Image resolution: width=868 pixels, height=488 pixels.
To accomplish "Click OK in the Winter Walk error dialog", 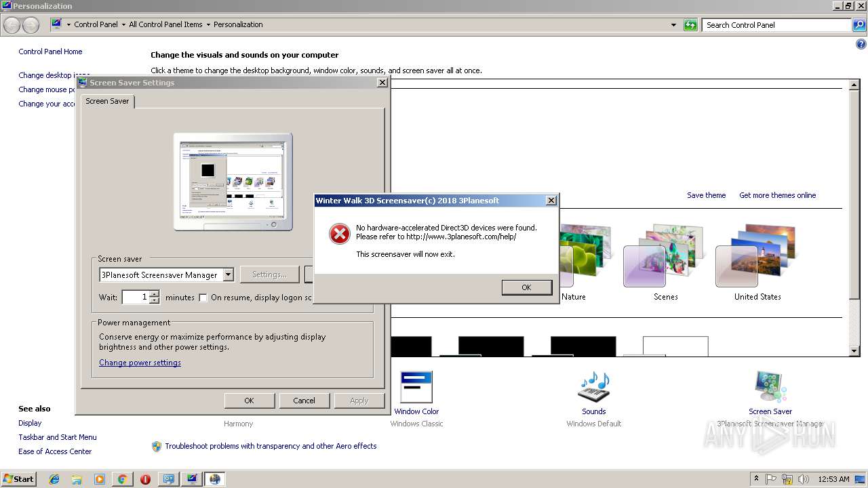I will [526, 287].
